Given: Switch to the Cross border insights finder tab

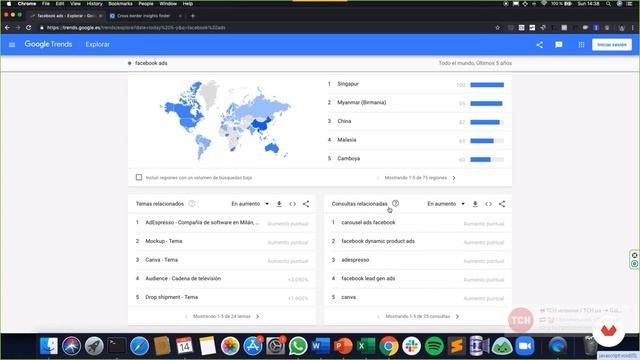Looking at the screenshot, I should click(x=144, y=16).
